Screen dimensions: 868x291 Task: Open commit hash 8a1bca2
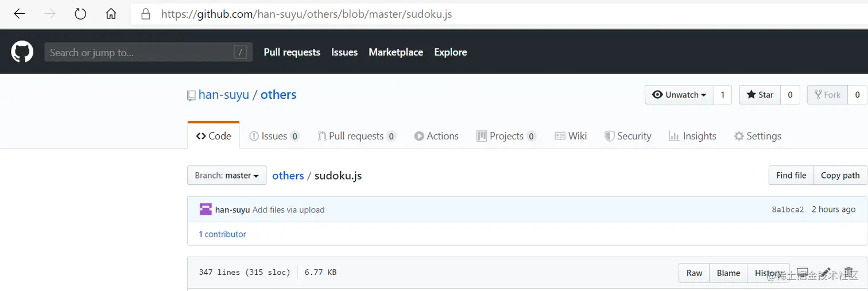coord(788,209)
